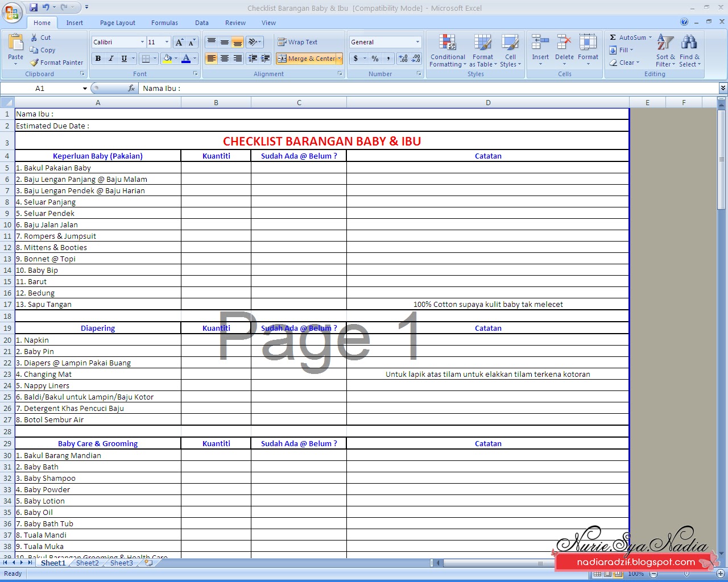The width and height of the screenshot is (728, 582).
Task: Toggle Merge & Center for selection
Action: (x=306, y=59)
